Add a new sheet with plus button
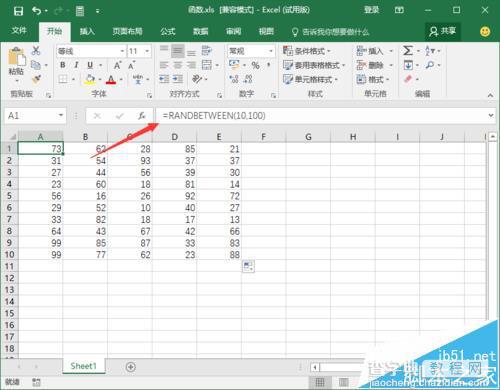 point(131,367)
